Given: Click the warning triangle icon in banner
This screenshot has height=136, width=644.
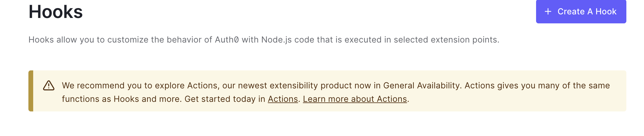Looking at the screenshot, I should click(x=49, y=86).
